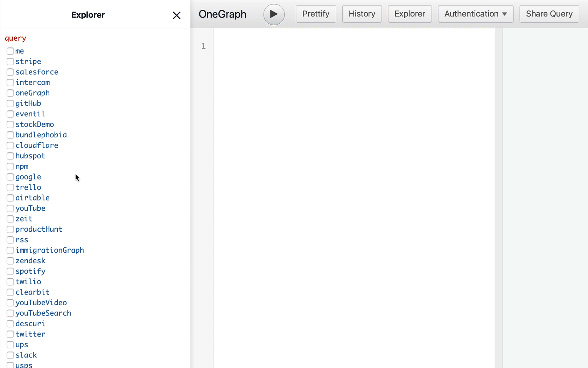
Task: Expand the spotify field label
Action: [x=30, y=271]
